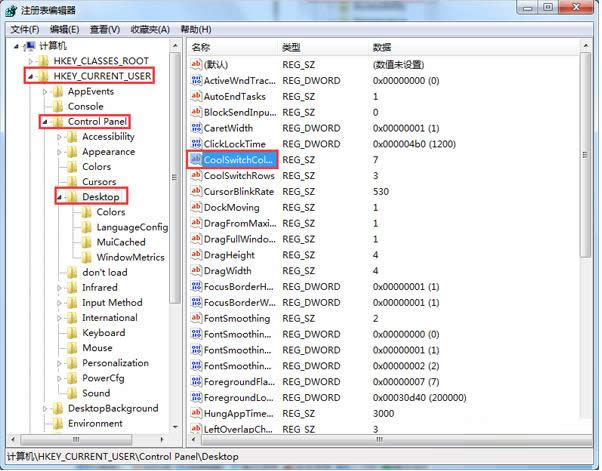This screenshot has height=471, width=602.
Task: Click the HKEY_CLASSES_ROOT folder icon
Action: coord(43,61)
